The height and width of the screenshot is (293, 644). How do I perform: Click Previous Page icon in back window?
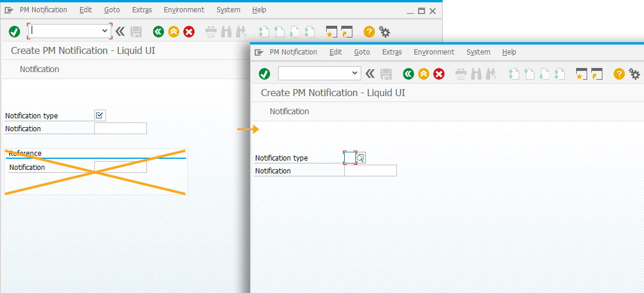point(279,32)
